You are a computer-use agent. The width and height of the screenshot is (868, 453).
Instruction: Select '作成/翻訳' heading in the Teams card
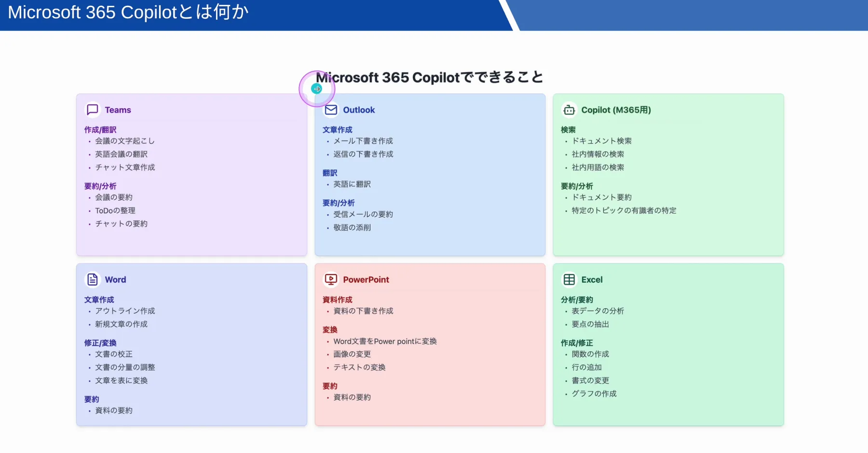click(x=100, y=130)
